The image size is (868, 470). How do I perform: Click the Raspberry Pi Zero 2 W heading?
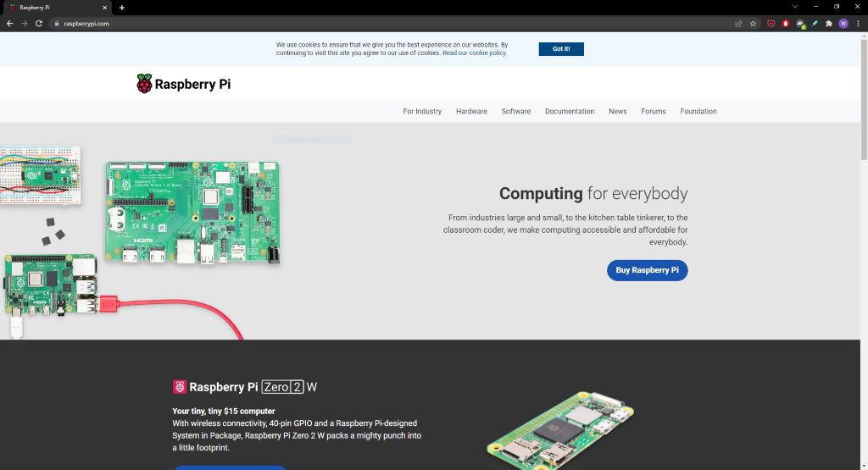245,387
